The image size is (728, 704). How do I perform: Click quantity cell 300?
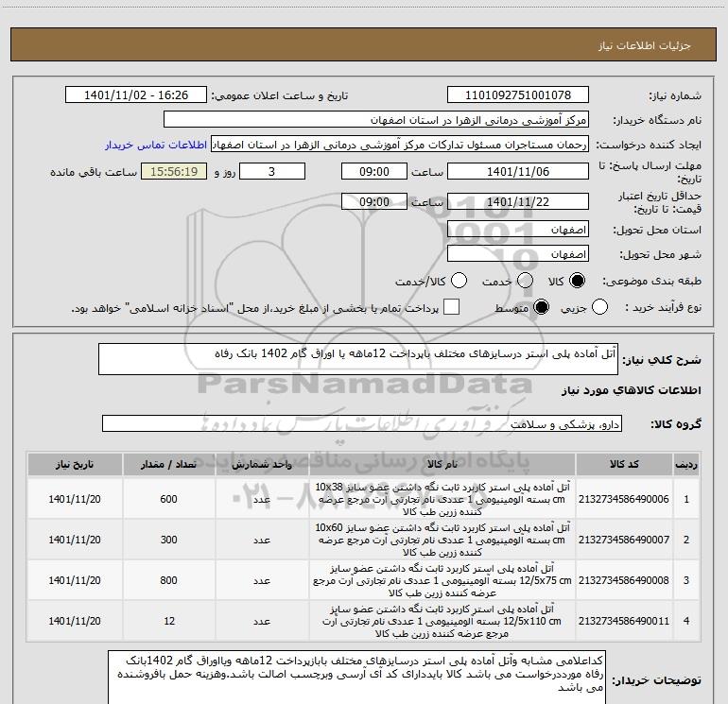[168, 540]
